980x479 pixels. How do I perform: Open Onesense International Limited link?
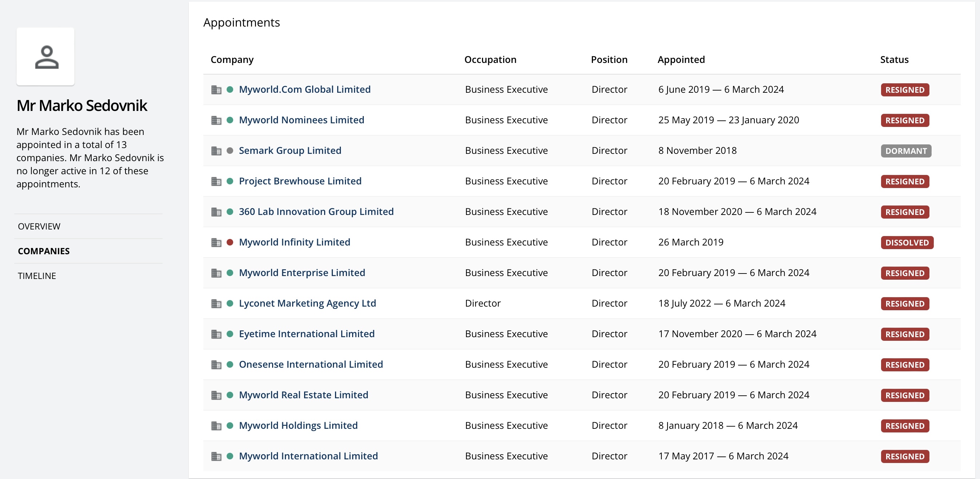(311, 364)
